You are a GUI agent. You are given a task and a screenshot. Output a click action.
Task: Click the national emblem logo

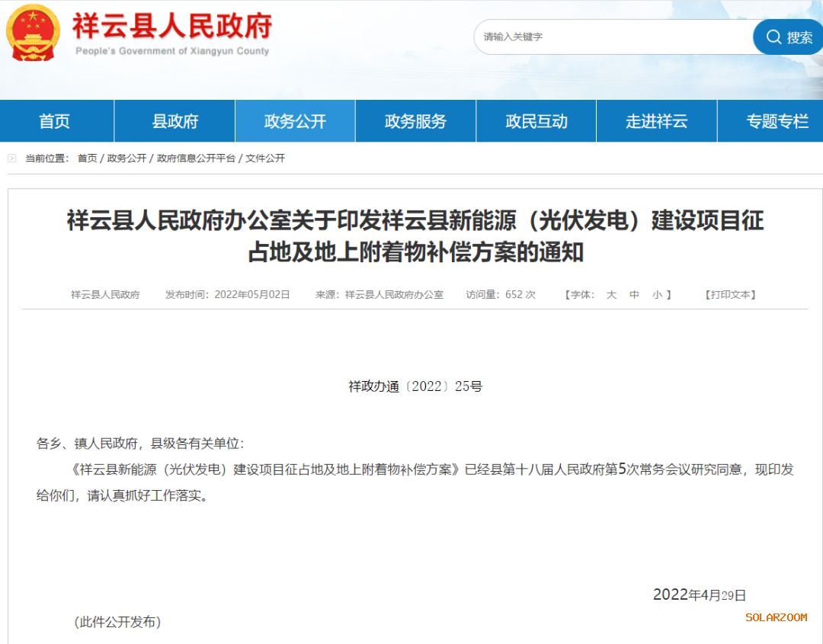coord(33,33)
